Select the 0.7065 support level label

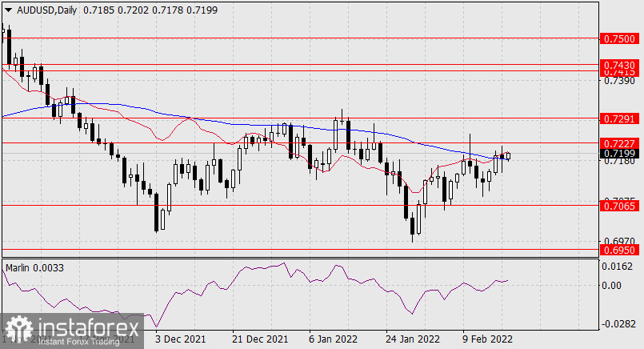point(620,206)
